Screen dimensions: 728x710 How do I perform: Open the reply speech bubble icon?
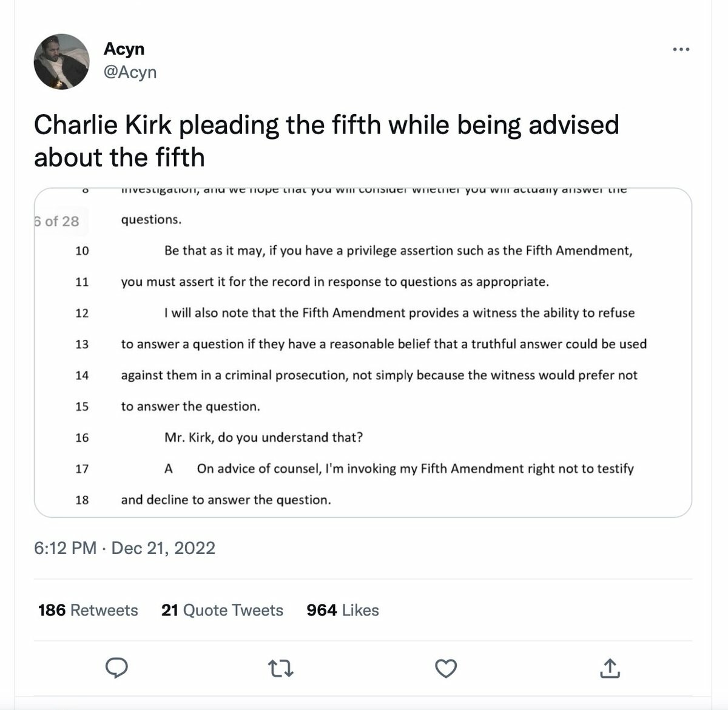pos(116,668)
